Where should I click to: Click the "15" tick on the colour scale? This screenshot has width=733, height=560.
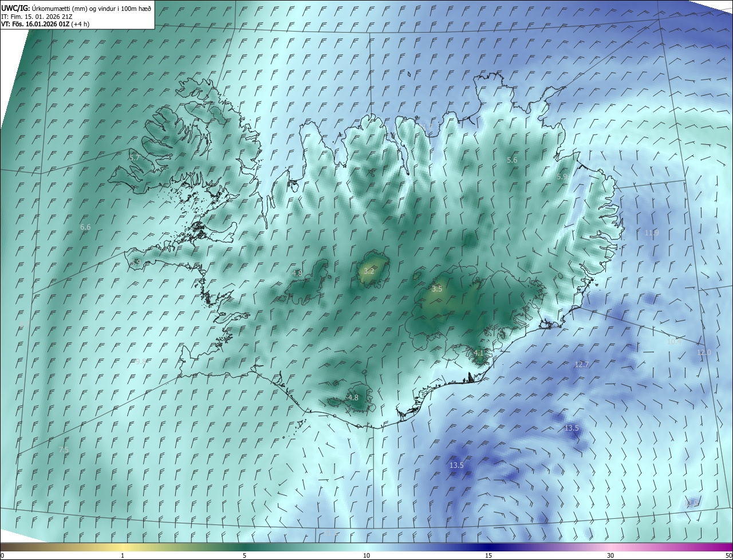pyautogui.click(x=488, y=555)
